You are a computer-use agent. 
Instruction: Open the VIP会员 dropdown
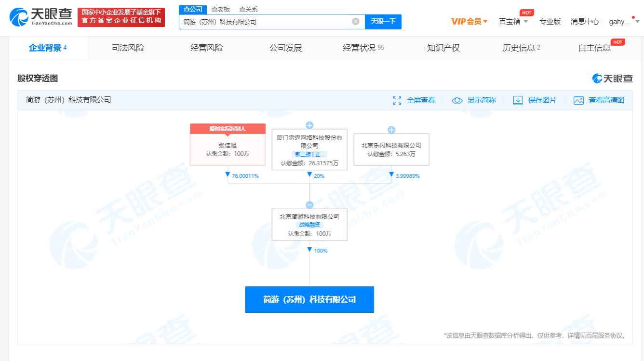pyautogui.click(x=470, y=21)
